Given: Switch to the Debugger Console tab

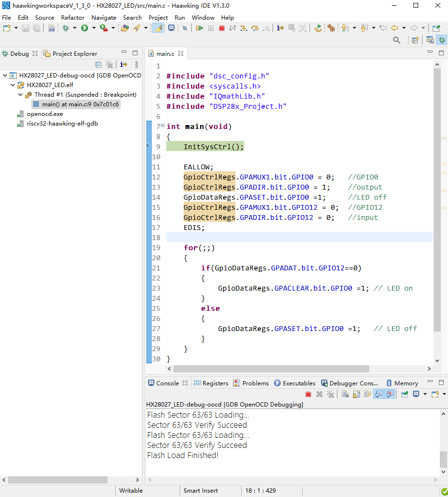Looking at the screenshot, I should point(349,383).
